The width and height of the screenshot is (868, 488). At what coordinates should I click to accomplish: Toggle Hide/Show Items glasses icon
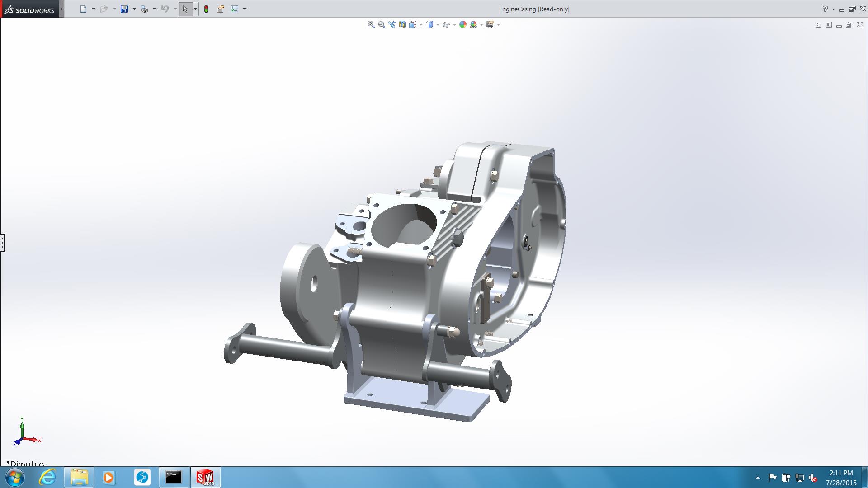coord(446,25)
